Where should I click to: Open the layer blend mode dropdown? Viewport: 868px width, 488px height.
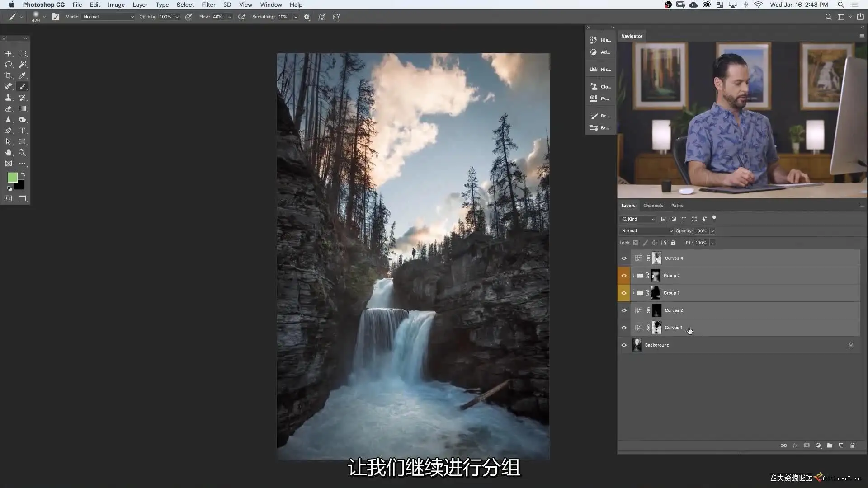click(646, 231)
